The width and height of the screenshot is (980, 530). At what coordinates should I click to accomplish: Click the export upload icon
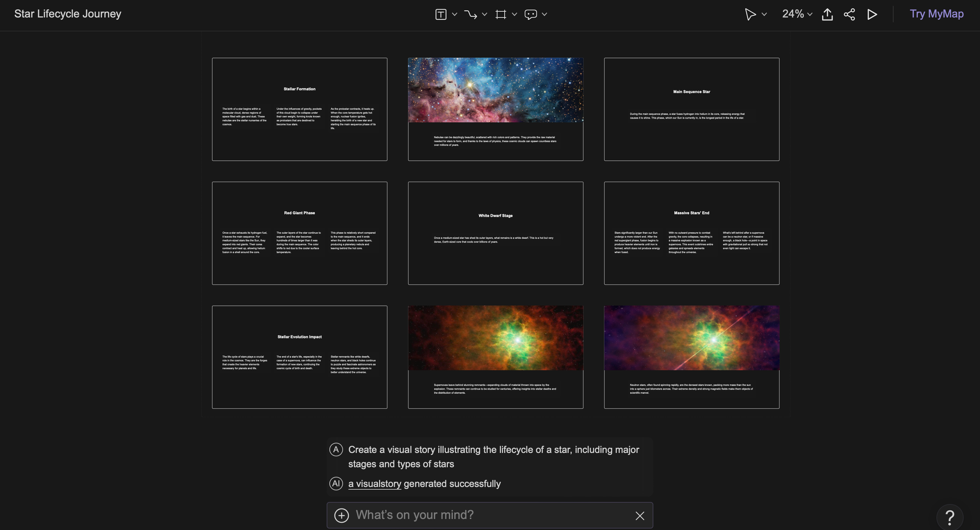tap(827, 14)
